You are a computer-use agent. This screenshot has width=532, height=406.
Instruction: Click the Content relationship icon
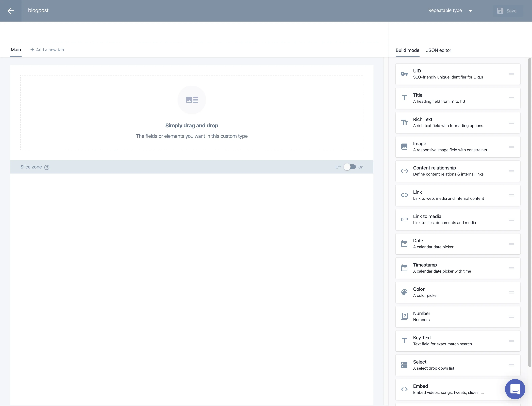coord(404,171)
